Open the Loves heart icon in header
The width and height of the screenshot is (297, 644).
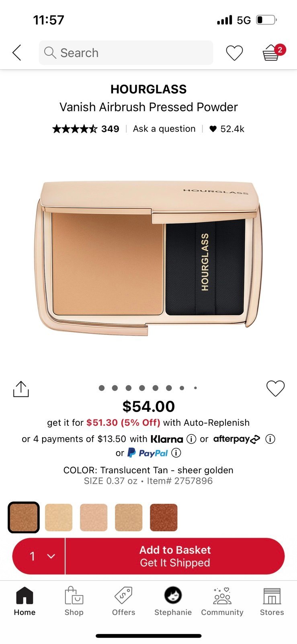coord(234,53)
